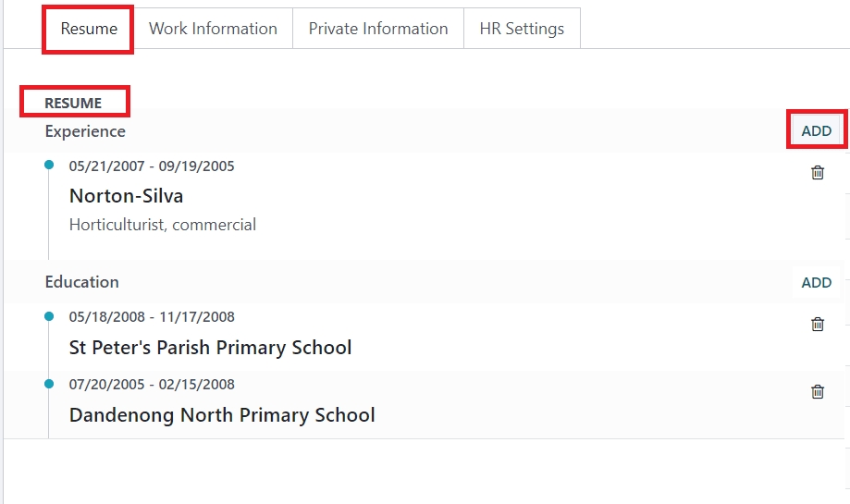The height and width of the screenshot is (504, 850).
Task: Click the Horticulturist, commercial description
Action: [163, 225]
